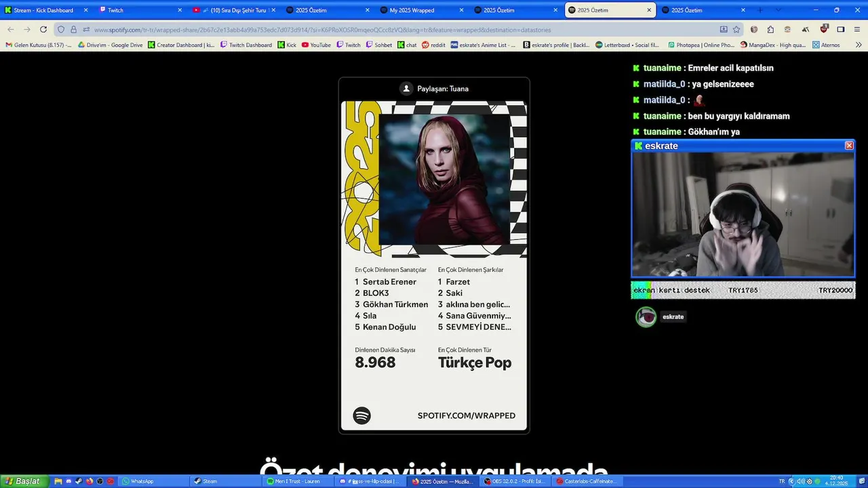Image resolution: width=868 pixels, height=488 pixels.
Task: Bookmark this page with the star
Action: coord(736,30)
